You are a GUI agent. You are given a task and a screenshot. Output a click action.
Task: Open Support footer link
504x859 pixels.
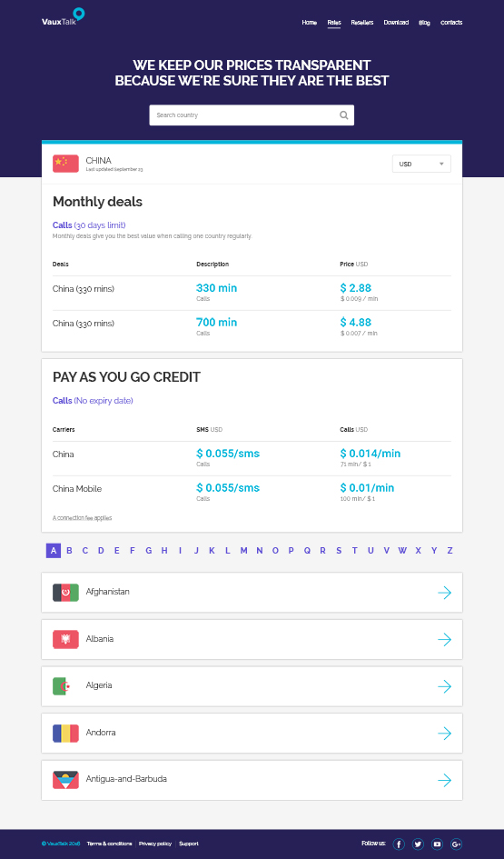[x=189, y=844]
